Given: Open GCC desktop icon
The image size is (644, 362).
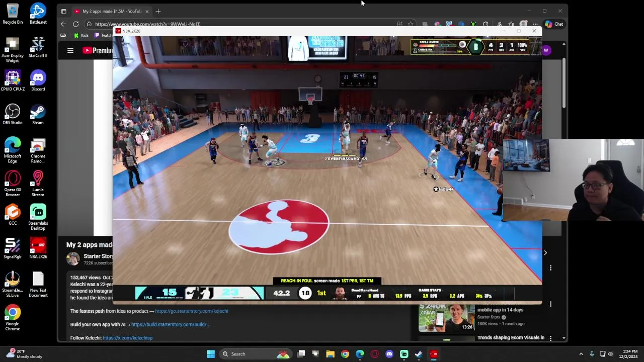Looking at the screenshot, I should pyautogui.click(x=13, y=215).
